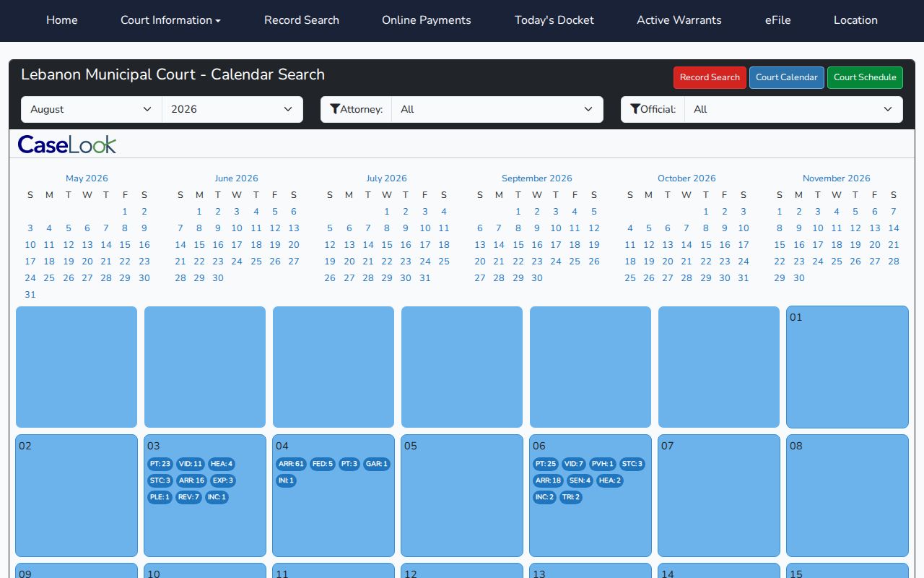Expand the Attorney filter dropdown
This screenshot has height=578, width=924.
(x=497, y=109)
